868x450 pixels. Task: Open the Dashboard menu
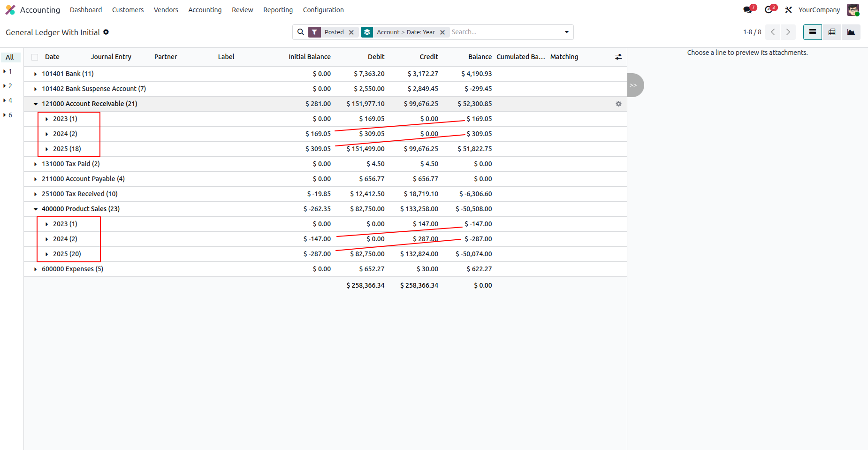(86, 10)
